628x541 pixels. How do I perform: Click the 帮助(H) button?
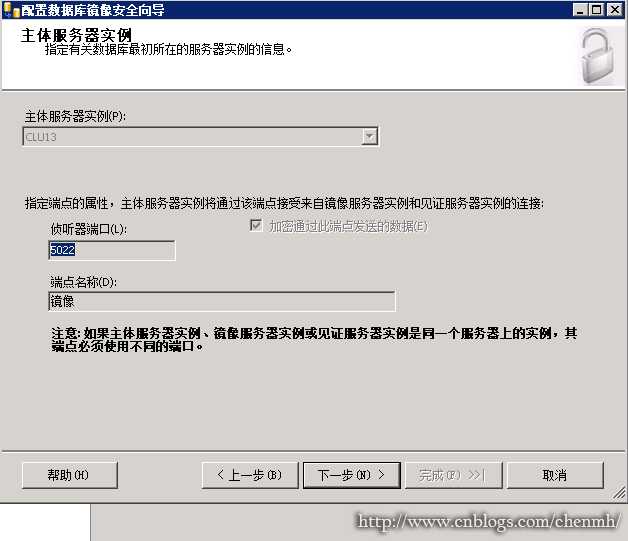coord(70,475)
